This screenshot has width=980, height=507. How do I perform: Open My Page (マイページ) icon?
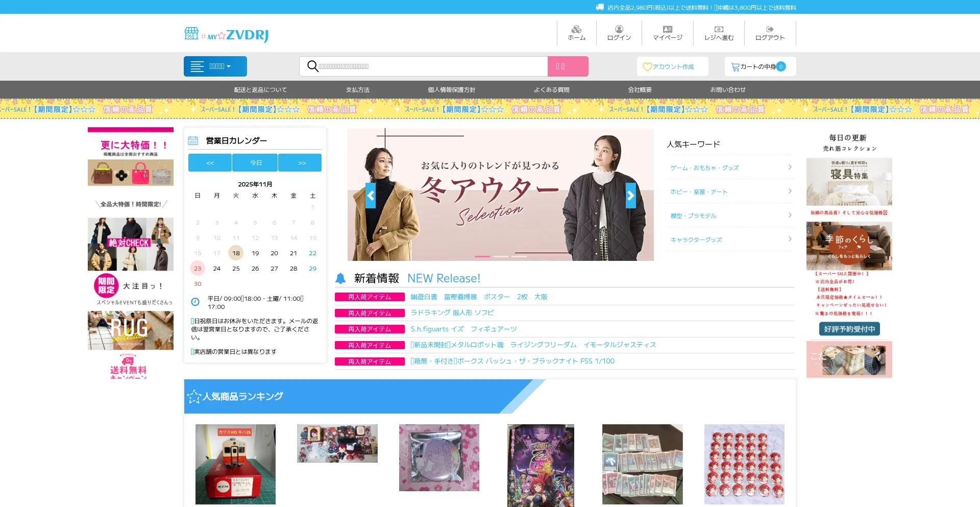[667, 33]
